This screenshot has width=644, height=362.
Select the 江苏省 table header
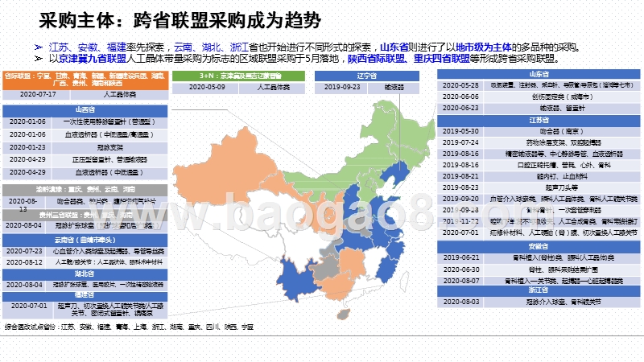click(539, 120)
